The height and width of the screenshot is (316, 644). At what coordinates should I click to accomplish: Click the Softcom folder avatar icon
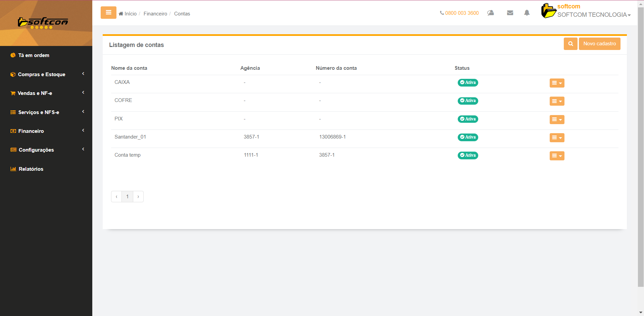[548, 11]
